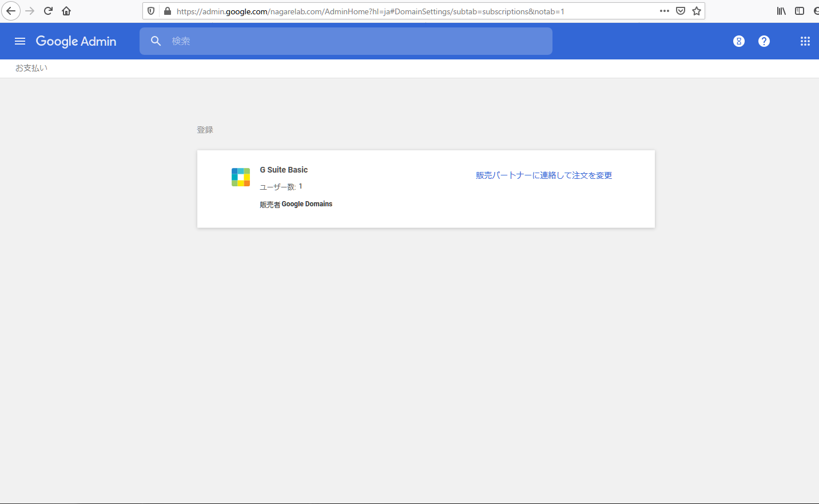
Task: Open 販売パートナーに連絡して注文を変更 link
Action: click(544, 175)
